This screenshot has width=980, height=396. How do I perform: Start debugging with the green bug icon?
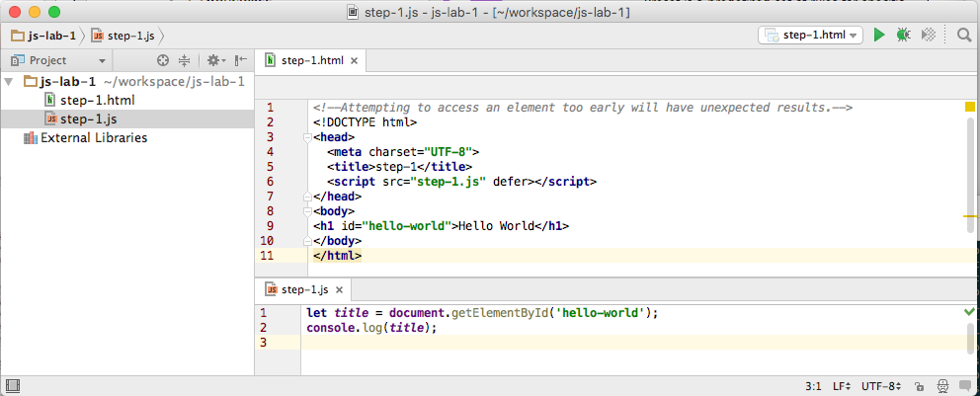[x=903, y=36]
